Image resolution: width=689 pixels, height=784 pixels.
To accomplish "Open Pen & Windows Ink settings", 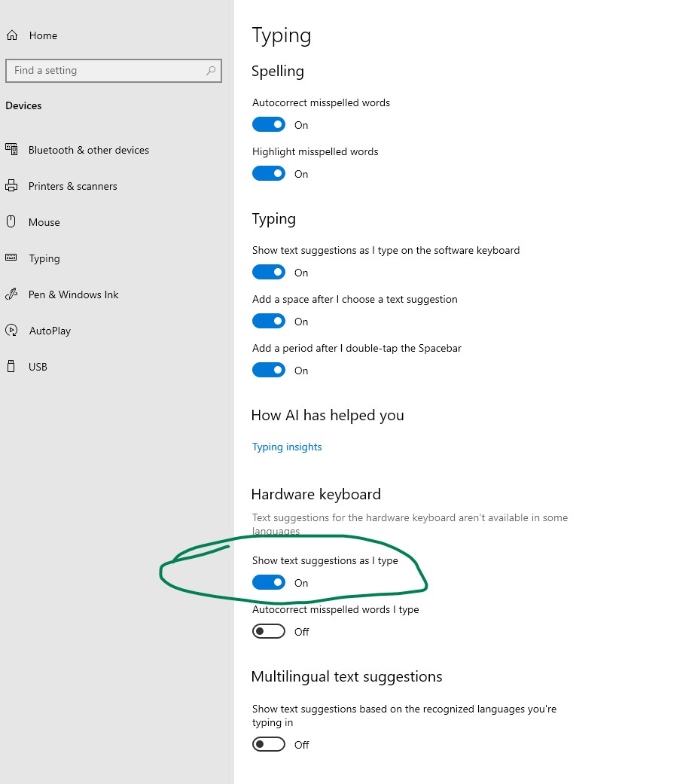I will pyautogui.click(x=74, y=294).
